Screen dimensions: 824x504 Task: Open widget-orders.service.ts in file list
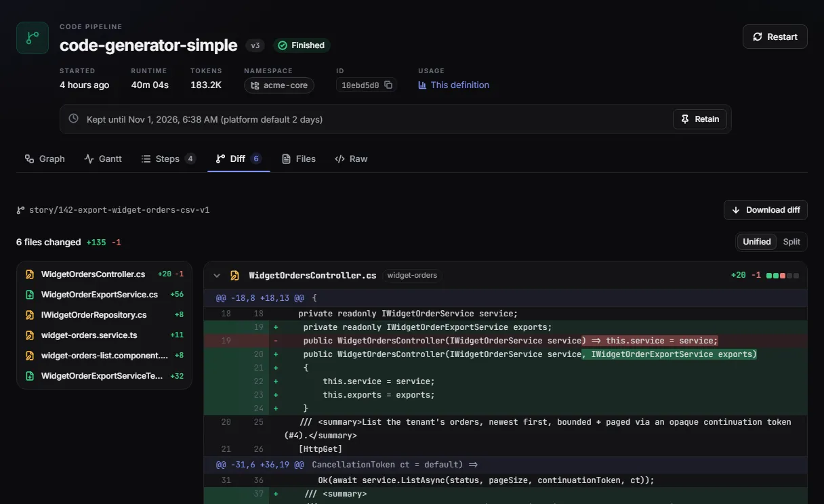104,335
